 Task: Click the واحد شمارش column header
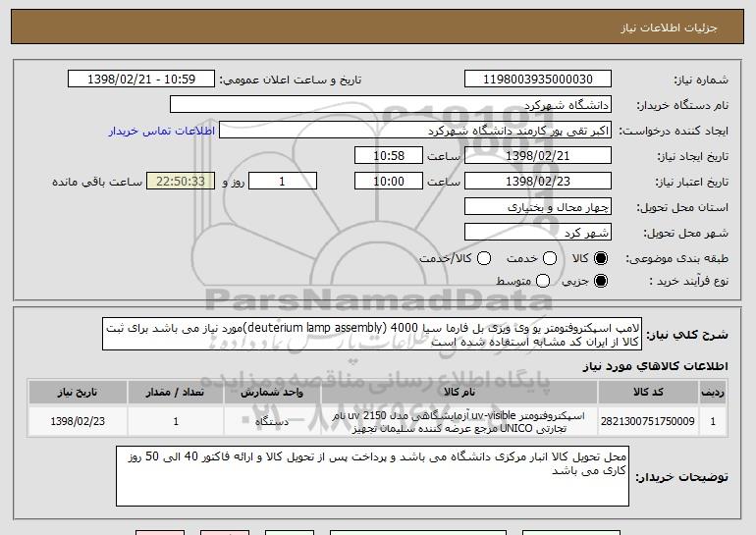[272, 392]
